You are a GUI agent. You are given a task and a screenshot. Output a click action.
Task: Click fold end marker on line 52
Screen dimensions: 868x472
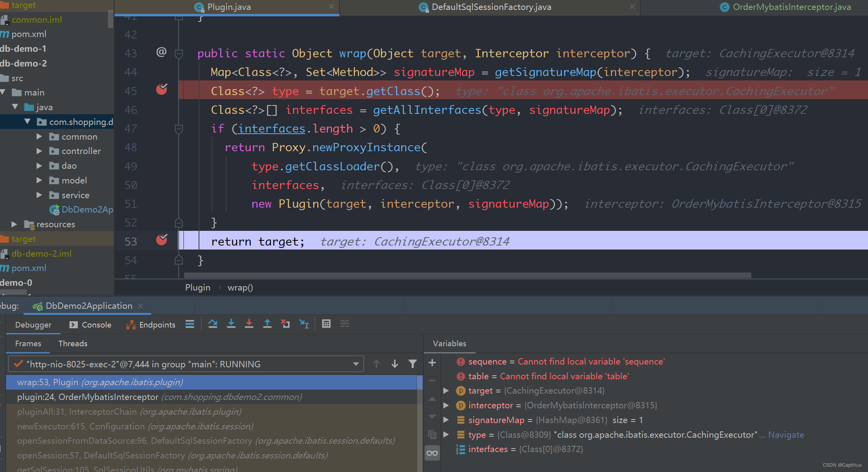coord(179,222)
